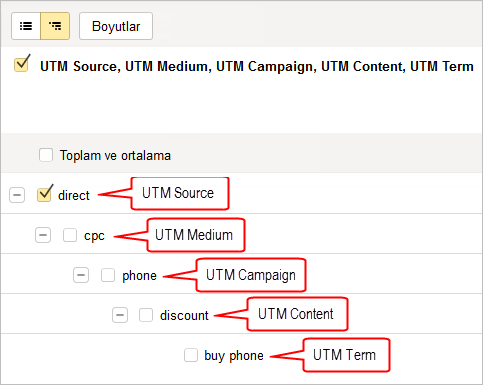
Task: Enable the discount row checkbox
Action: (146, 315)
